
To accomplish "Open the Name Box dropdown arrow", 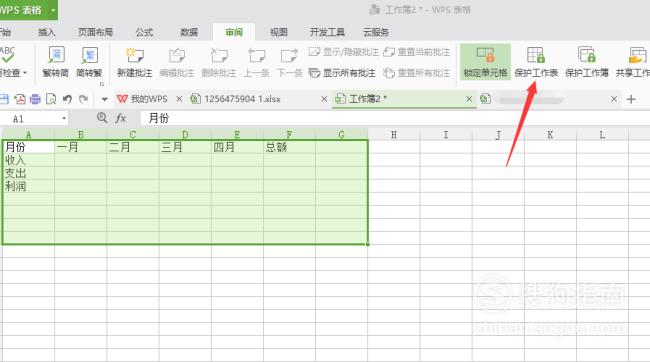I will tap(64, 119).
